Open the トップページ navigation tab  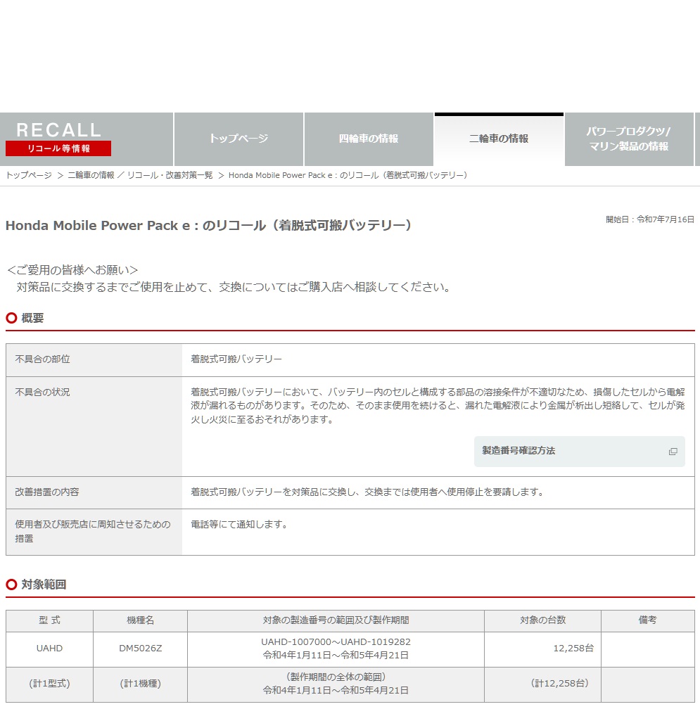coord(238,139)
